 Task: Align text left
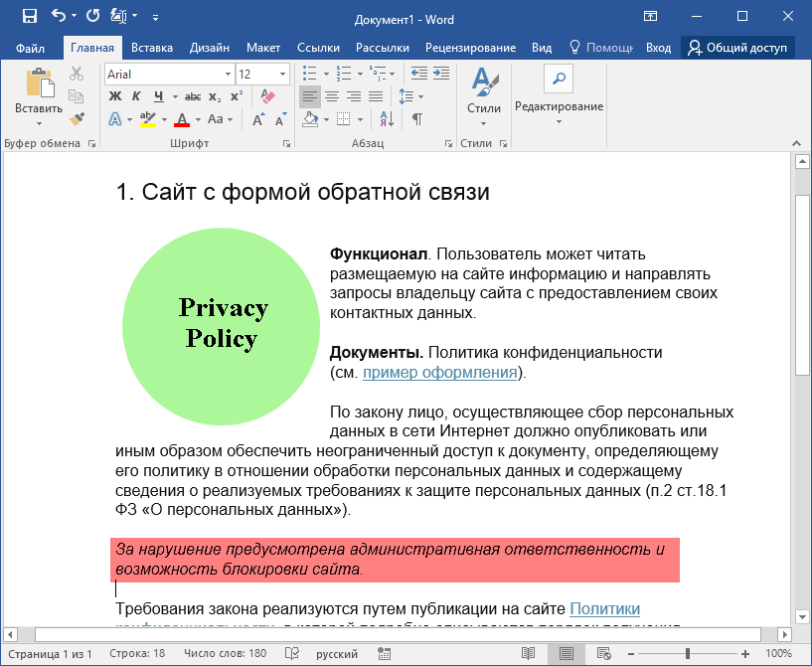click(x=310, y=96)
